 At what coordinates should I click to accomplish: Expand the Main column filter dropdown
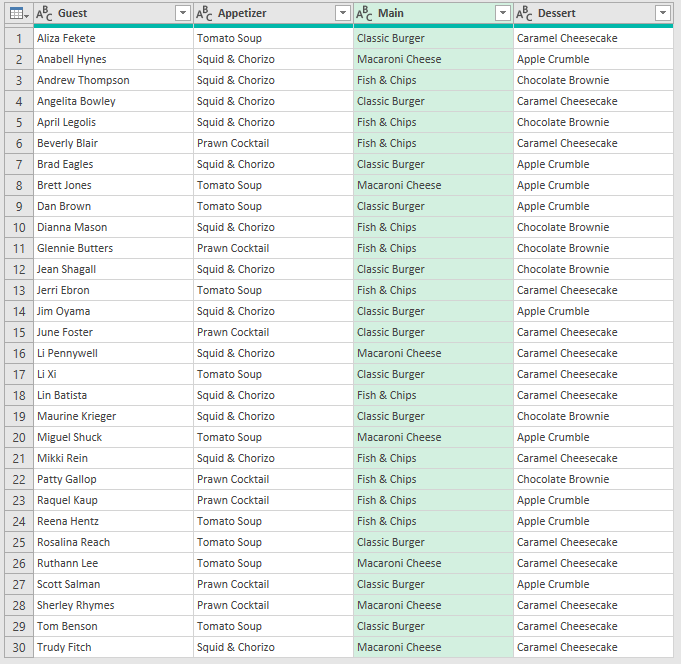(x=502, y=13)
